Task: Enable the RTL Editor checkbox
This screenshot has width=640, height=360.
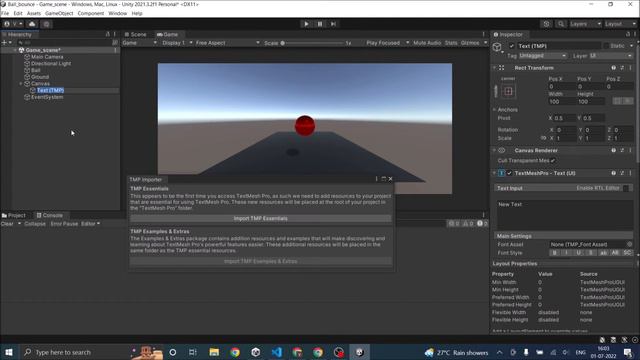Action: click(x=626, y=188)
